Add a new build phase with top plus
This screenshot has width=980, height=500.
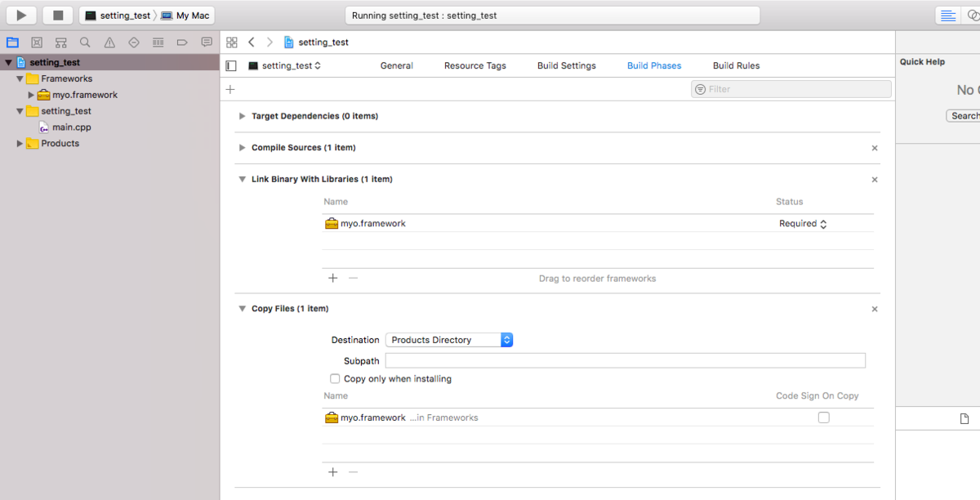(x=230, y=89)
